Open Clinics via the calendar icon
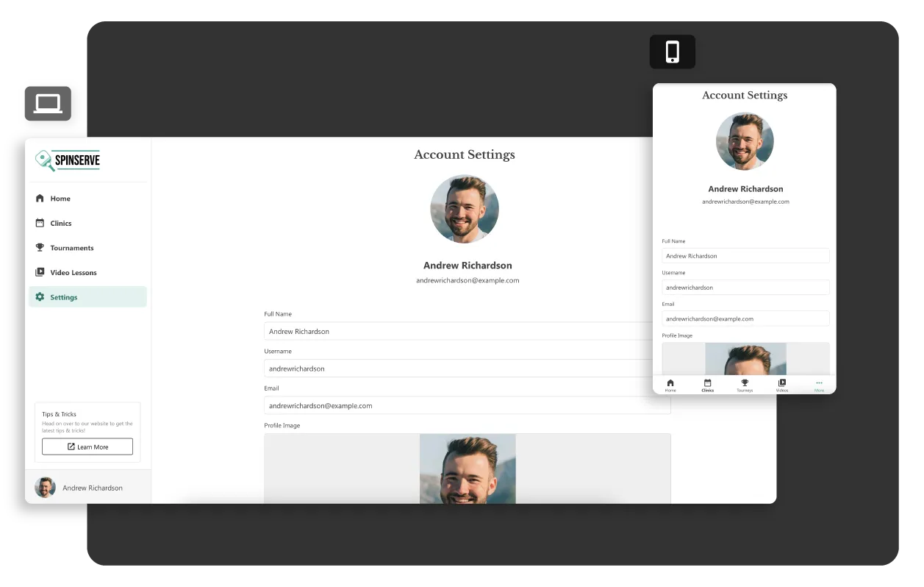Viewport: 924px width, 587px height. tap(40, 223)
